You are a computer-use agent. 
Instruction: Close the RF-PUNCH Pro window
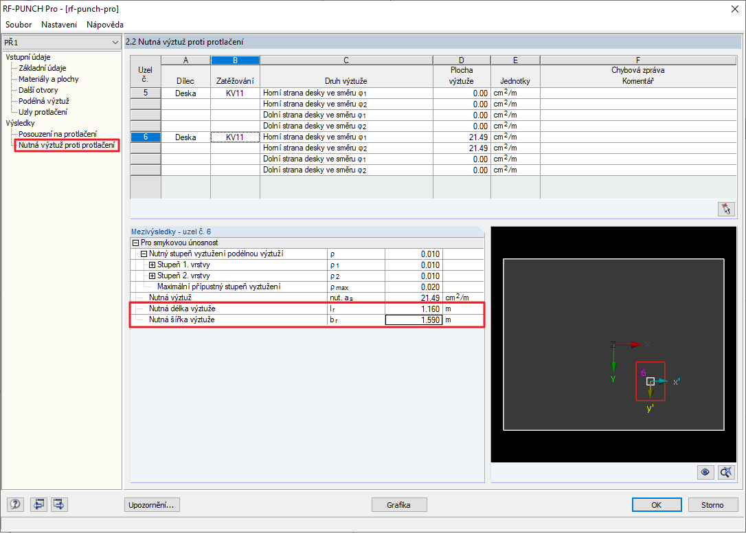[x=734, y=9]
